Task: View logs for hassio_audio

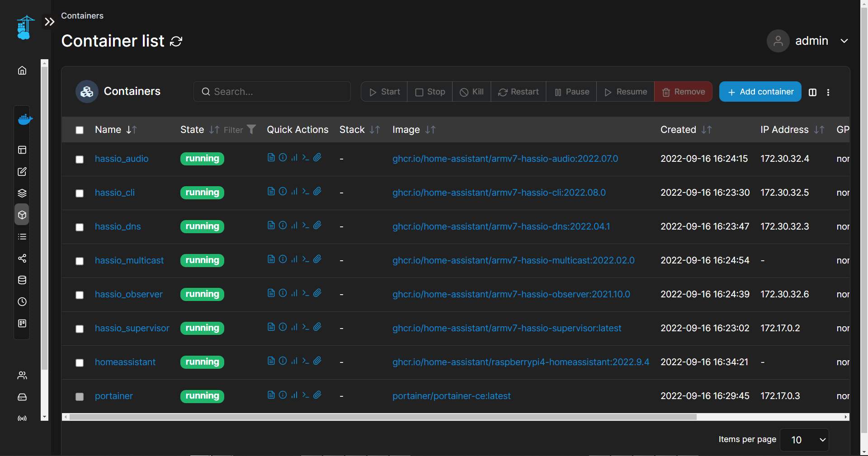Action: (271, 157)
